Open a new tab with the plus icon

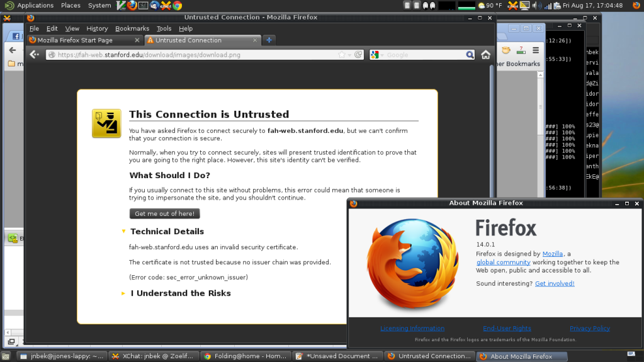pyautogui.click(x=269, y=40)
